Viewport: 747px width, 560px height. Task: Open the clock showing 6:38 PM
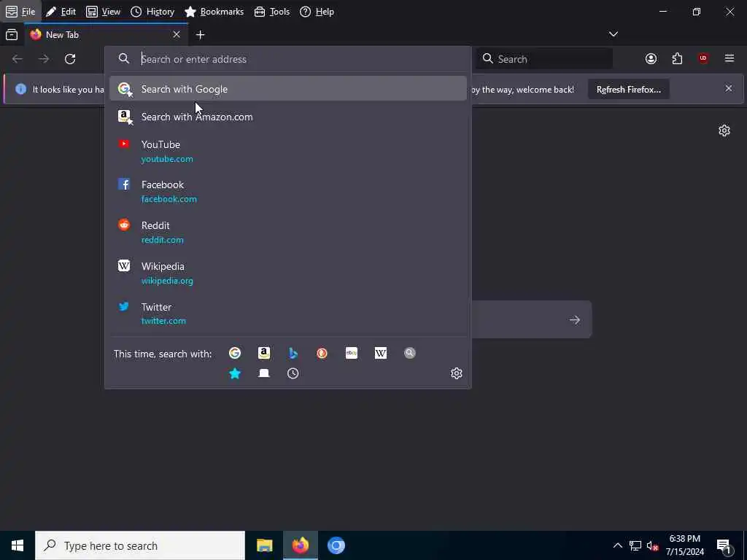point(684,545)
